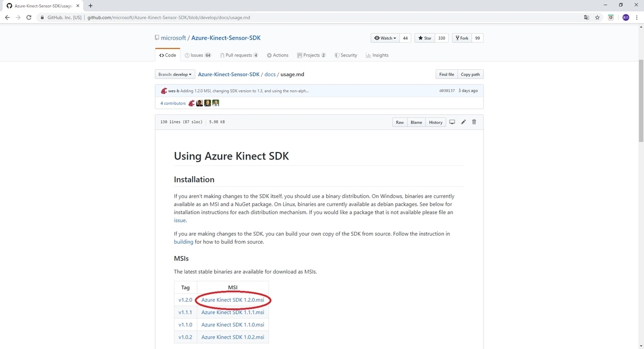Viewport: 644px width, 349px height.
Task: Open the Issues tab
Action: tap(198, 55)
